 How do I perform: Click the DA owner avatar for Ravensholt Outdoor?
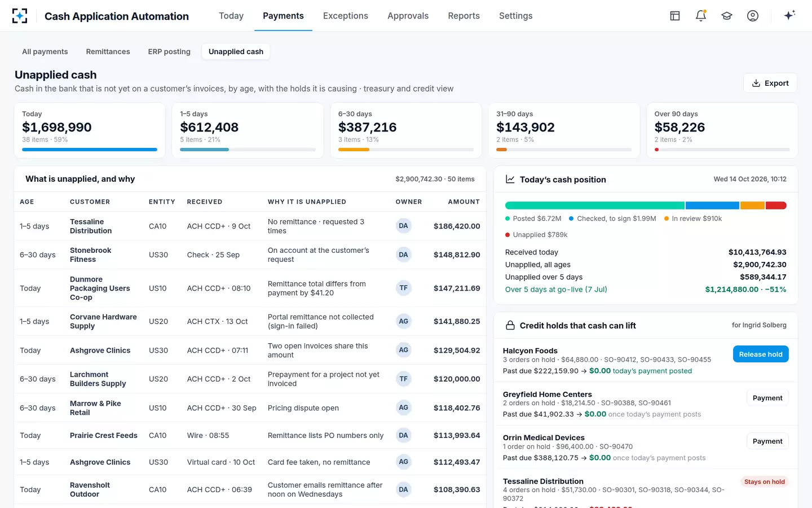[403, 489]
